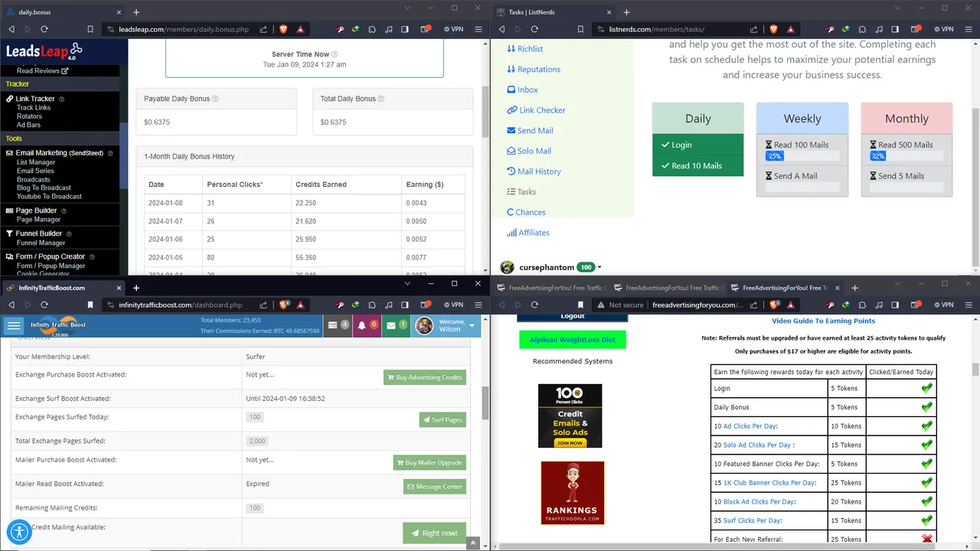Open Funnel Manager in LeadsLeap sidebar
The height and width of the screenshot is (551, 980).
click(41, 243)
